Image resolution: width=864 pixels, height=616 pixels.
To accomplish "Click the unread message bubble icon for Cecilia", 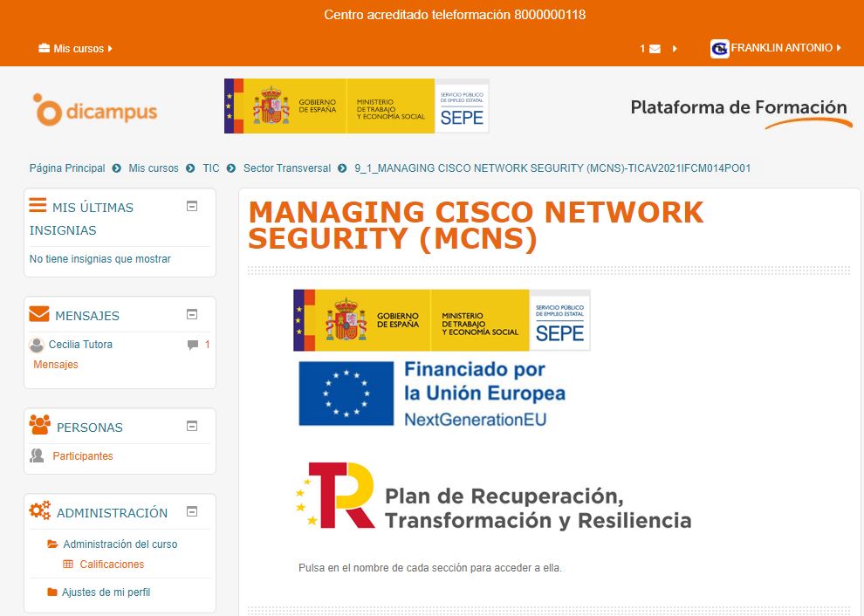I will (x=192, y=345).
